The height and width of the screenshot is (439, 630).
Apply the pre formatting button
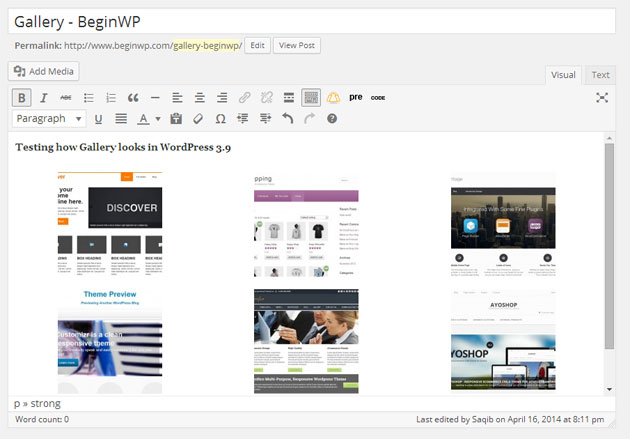[356, 97]
